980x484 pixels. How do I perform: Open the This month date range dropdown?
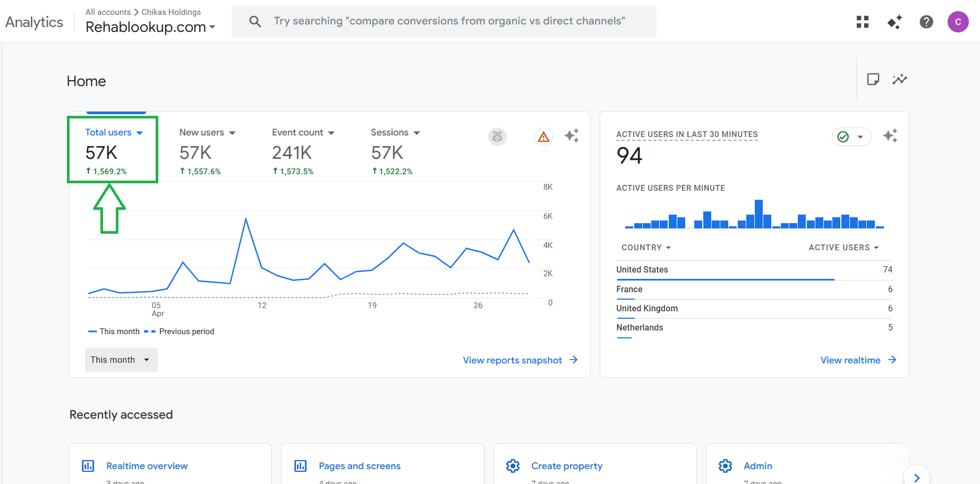[121, 360]
